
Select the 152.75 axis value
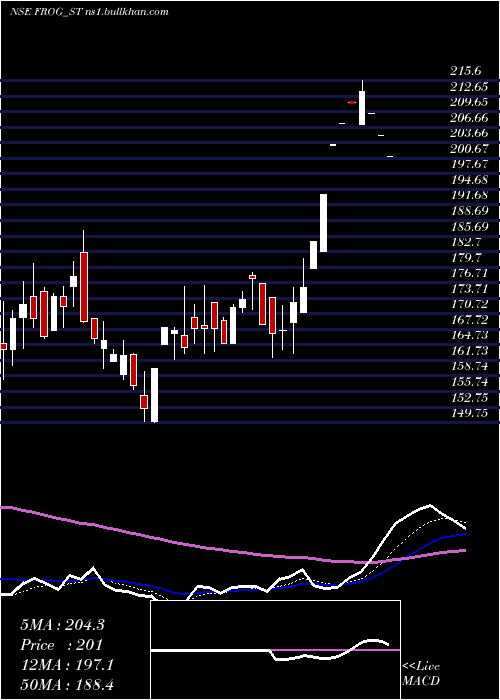[469, 398]
